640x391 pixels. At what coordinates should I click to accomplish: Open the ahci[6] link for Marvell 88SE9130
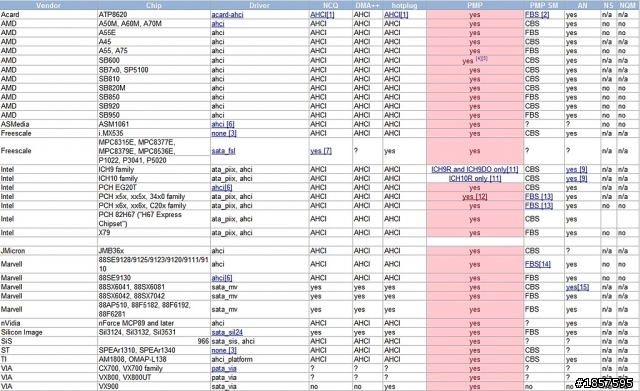(x=222, y=278)
